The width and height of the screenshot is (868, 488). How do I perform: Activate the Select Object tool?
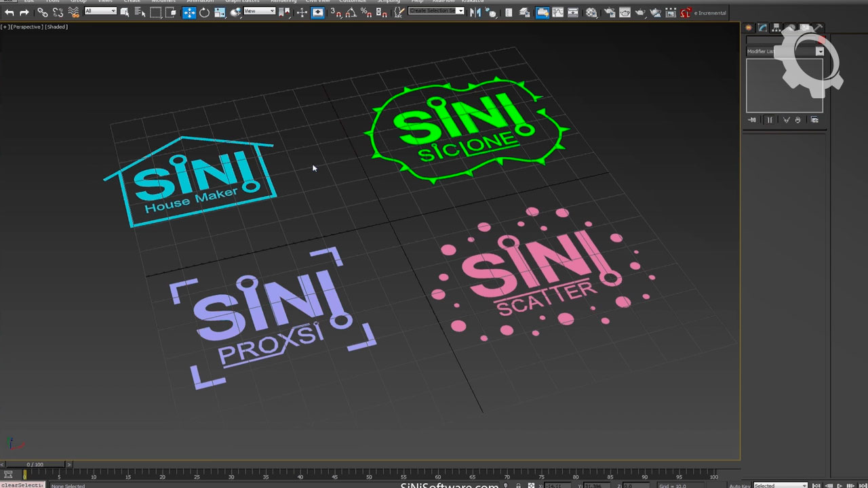coord(125,13)
